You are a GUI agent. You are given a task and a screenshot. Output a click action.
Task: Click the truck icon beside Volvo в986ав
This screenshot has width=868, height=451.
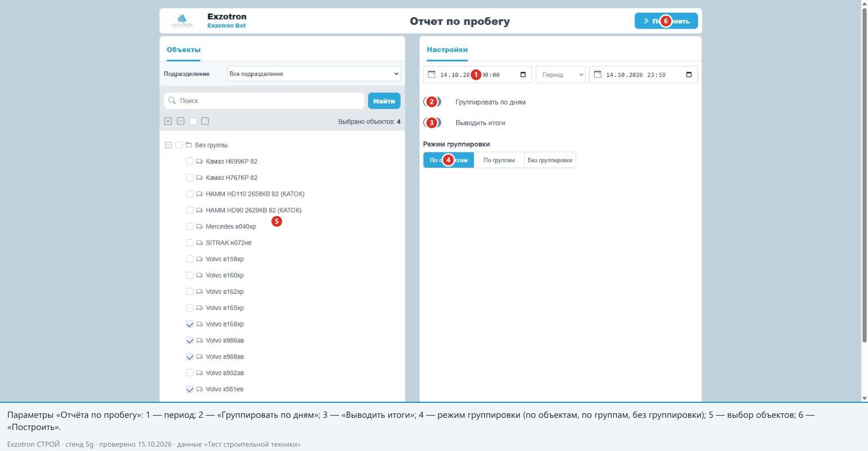[x=199, y=340]
